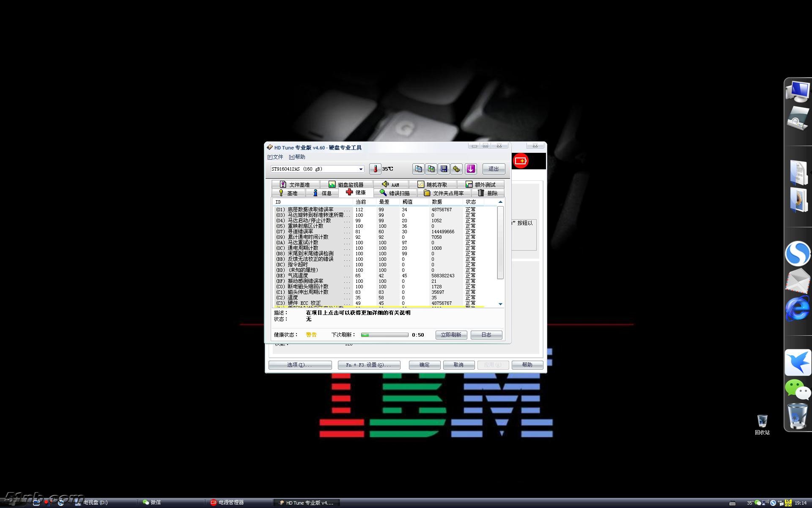Click the next refresh progress bar
The width and height of the screenshot is (812, 508).
[x=384, y=335]
